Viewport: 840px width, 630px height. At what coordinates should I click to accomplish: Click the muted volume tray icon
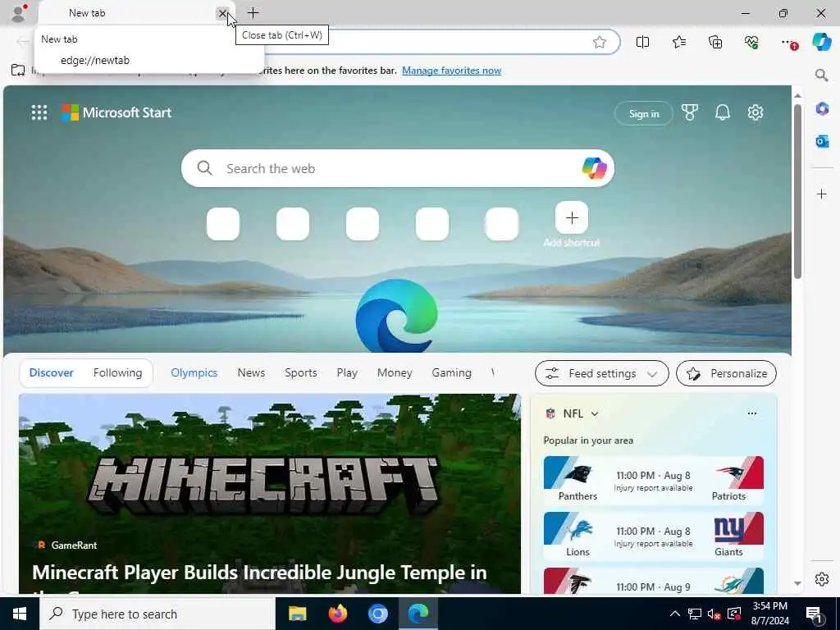pyautogui.click(x=714, y=614)
